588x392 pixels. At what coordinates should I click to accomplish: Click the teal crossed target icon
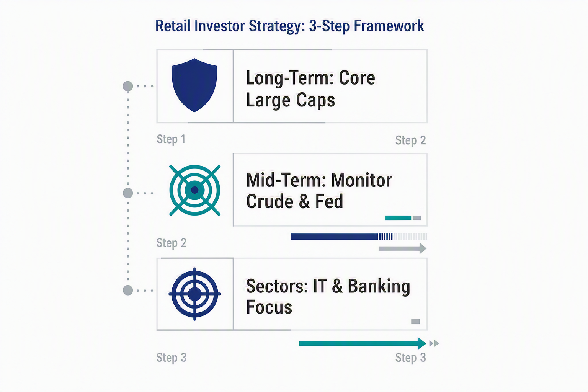tap(195, 190)
